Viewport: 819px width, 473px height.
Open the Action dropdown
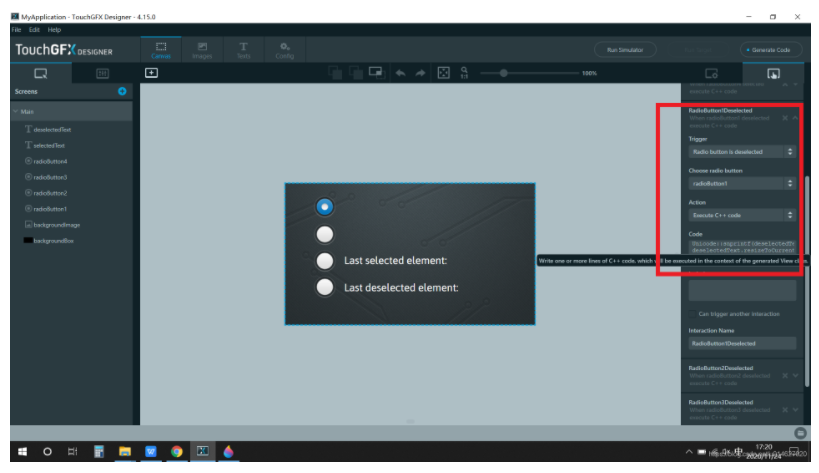(x=742, y=215)
